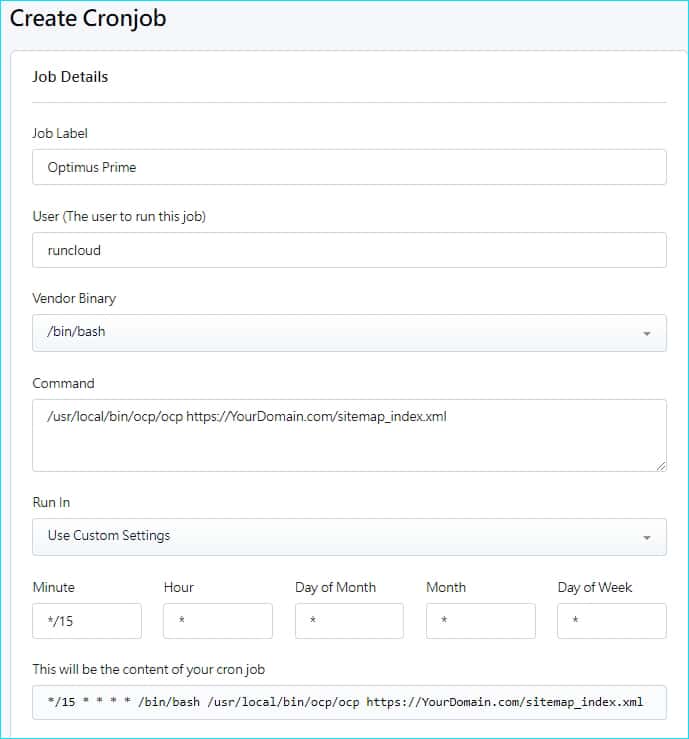Image resolution: width=689 pixels, height=739 pixels.
Task: Click the generated cron job content box
Action: (349, 702)
